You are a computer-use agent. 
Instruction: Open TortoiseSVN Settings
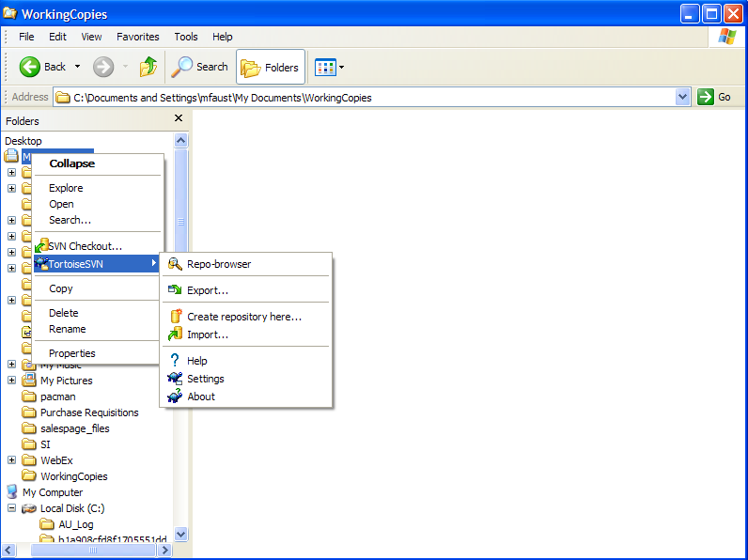click(246, 379)
